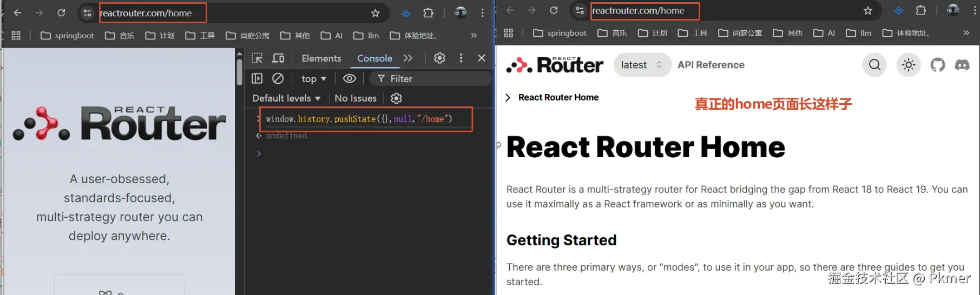
Task: Click the console input prompt
Action: (373, 153)
